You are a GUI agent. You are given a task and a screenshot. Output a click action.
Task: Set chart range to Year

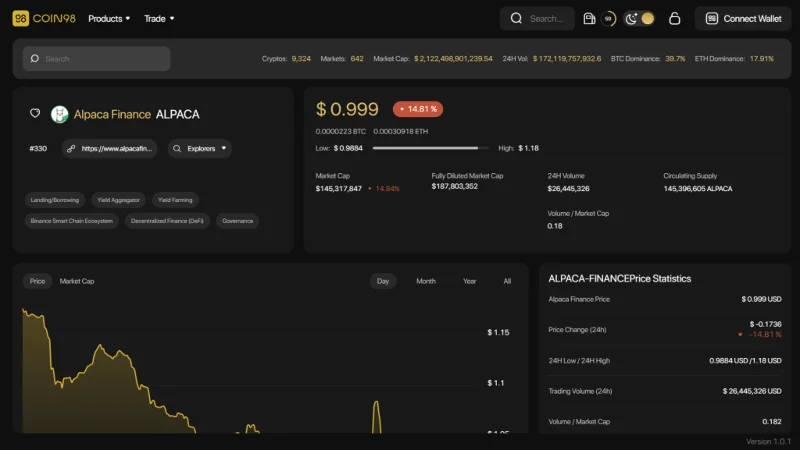click(469, 281)
